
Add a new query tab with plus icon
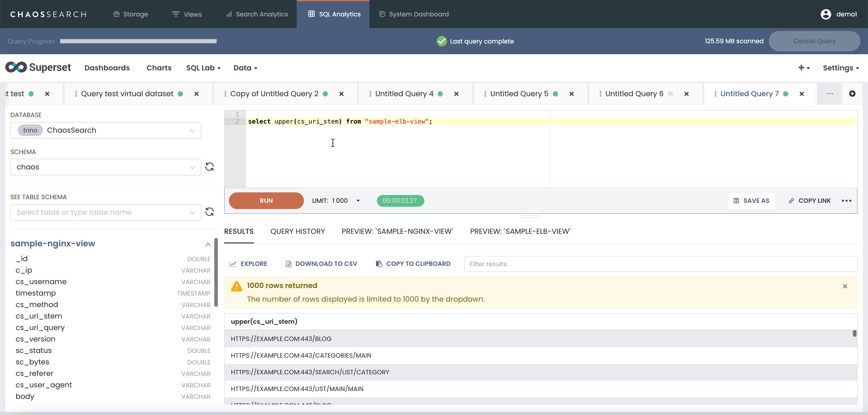pos(852,94)
